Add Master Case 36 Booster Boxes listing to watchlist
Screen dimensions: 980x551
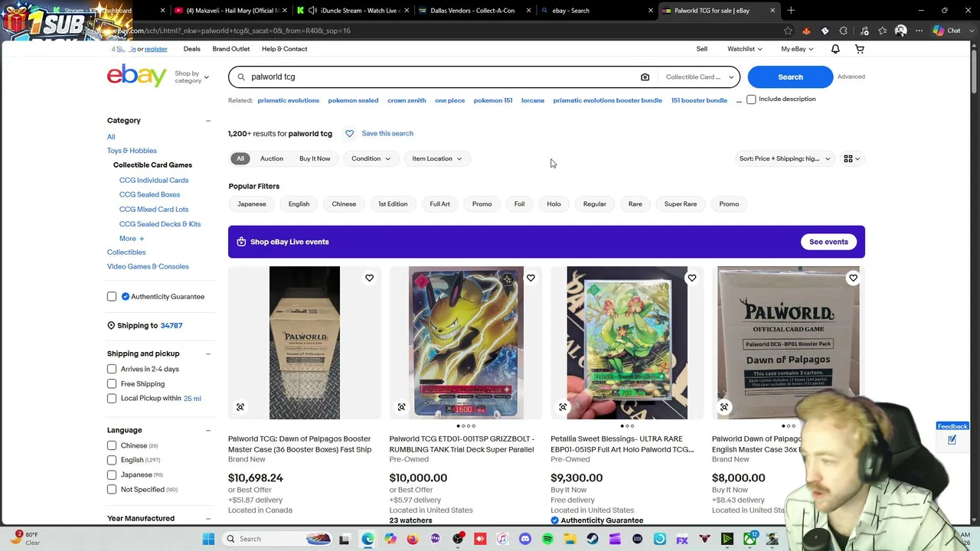coord(369,278)
